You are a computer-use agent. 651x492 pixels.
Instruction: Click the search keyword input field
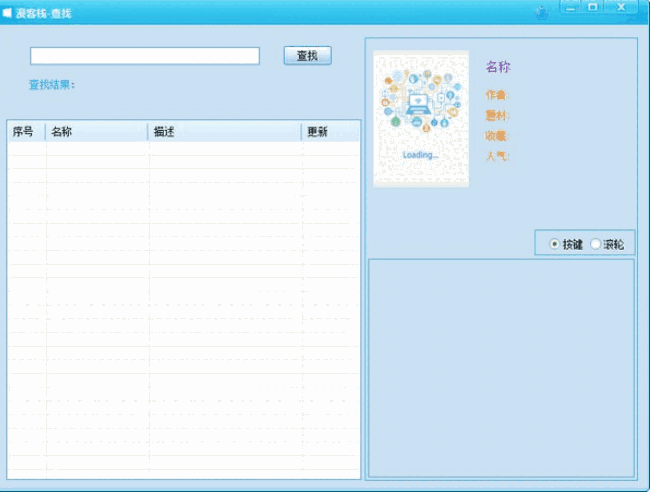145,56
